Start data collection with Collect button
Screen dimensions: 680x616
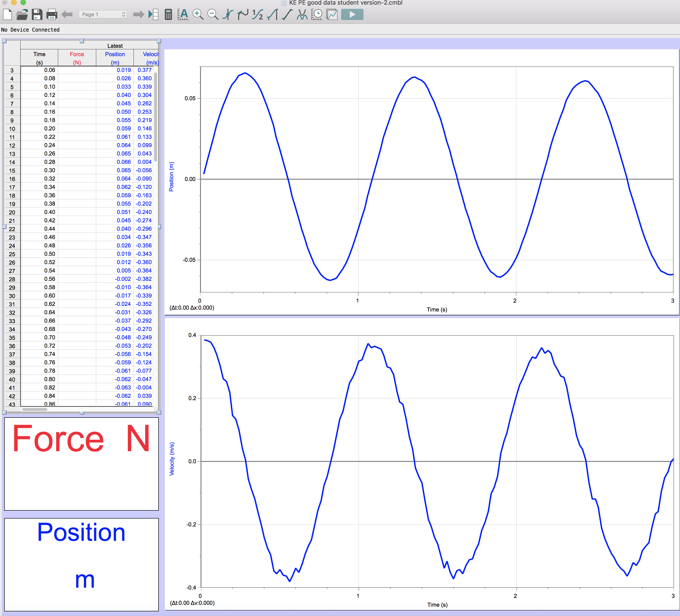[352, 14]
